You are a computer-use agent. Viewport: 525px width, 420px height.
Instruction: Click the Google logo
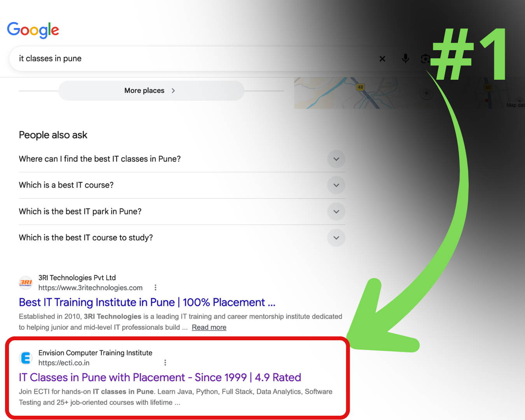pyautogui.click(x=33, y=30)
